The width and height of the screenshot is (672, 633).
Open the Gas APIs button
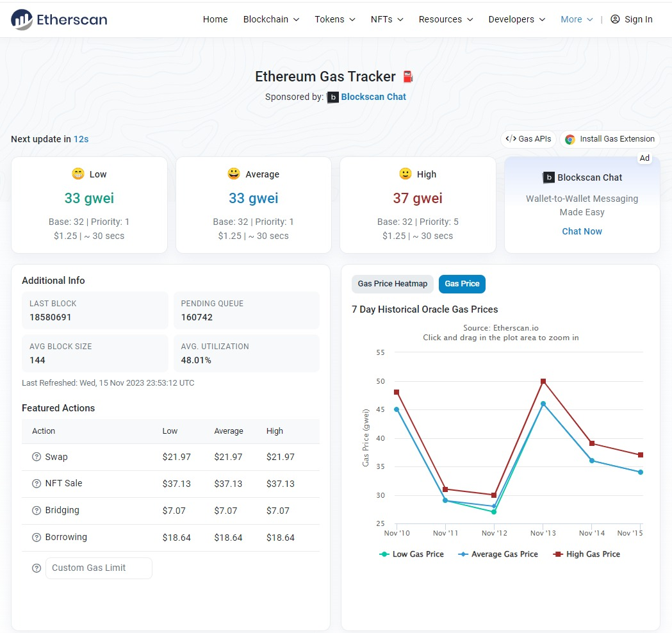pos(528,139)
